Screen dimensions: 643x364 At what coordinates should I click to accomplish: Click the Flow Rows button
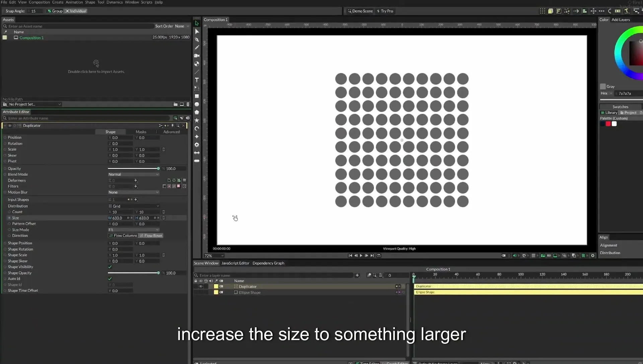point(151,236)
